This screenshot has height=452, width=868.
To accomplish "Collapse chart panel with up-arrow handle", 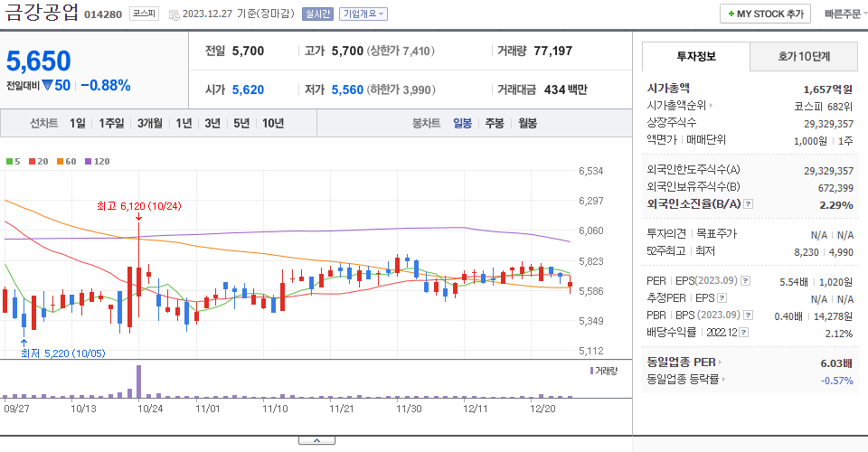I will pyautogui.click(x=316, y=440).
